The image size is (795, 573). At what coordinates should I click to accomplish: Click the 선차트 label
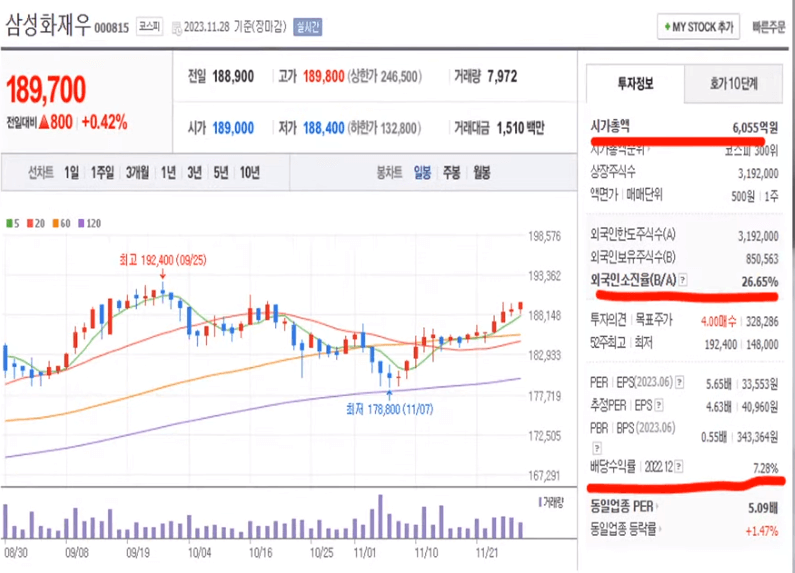[x=41, y=173]
